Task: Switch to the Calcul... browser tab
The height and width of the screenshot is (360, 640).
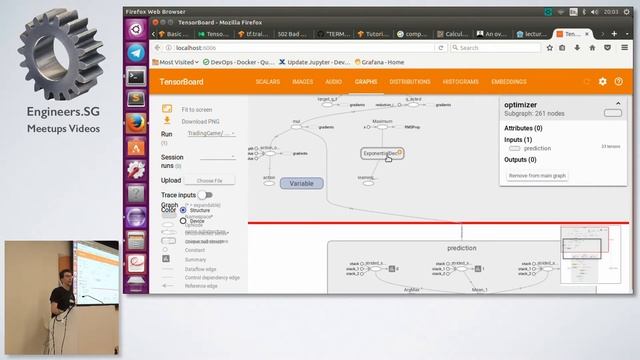Action: [453, 34]
